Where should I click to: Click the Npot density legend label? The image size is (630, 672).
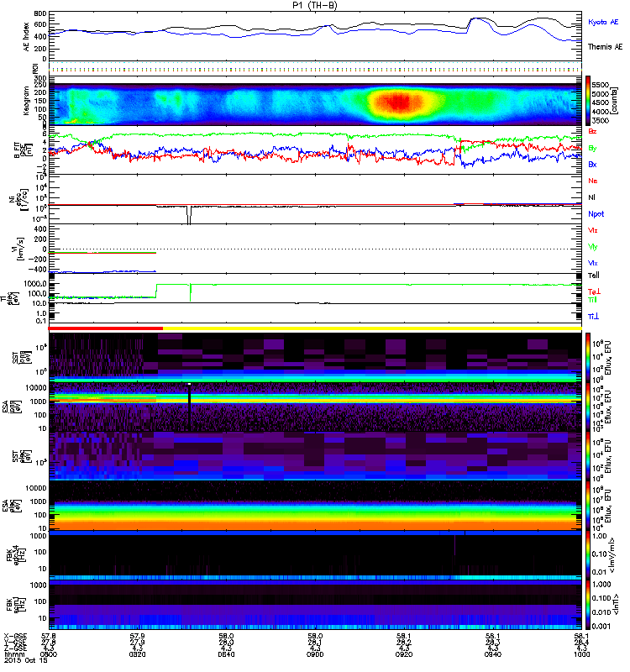596,213
